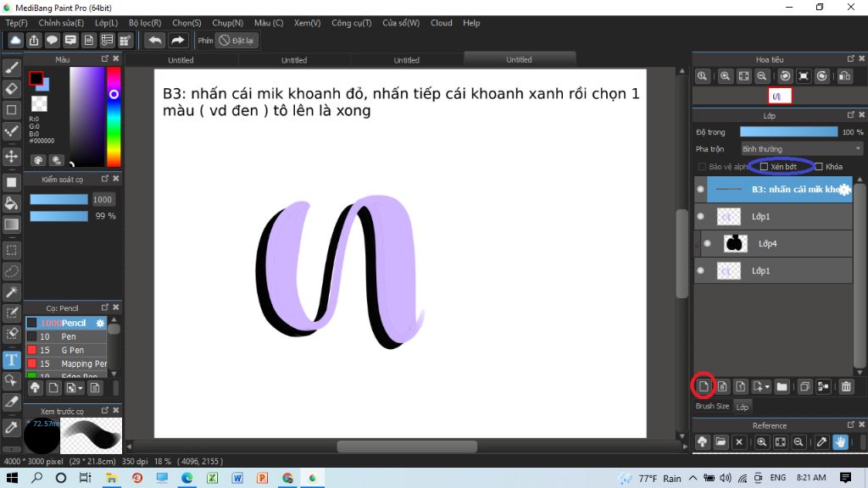
Task: Open the Lớp(L) menu
Action: pyautogui.click(x=106, y=23)
